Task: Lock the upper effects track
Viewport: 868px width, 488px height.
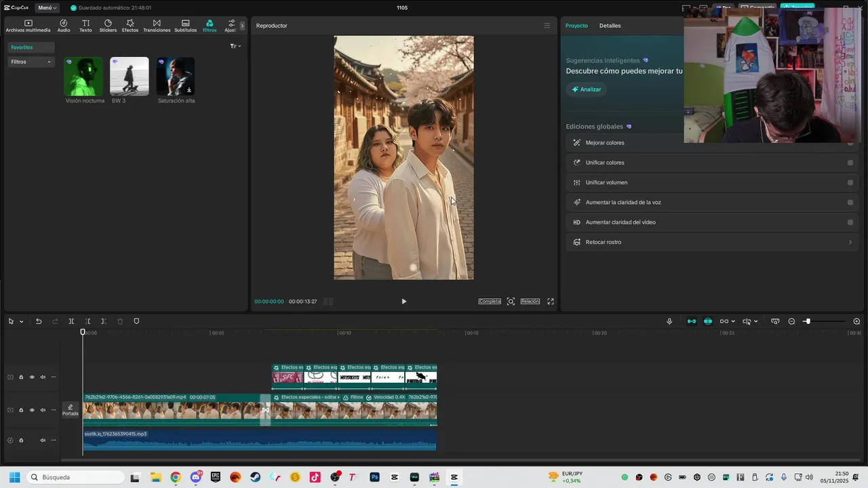Action: [x=21, y=378]
